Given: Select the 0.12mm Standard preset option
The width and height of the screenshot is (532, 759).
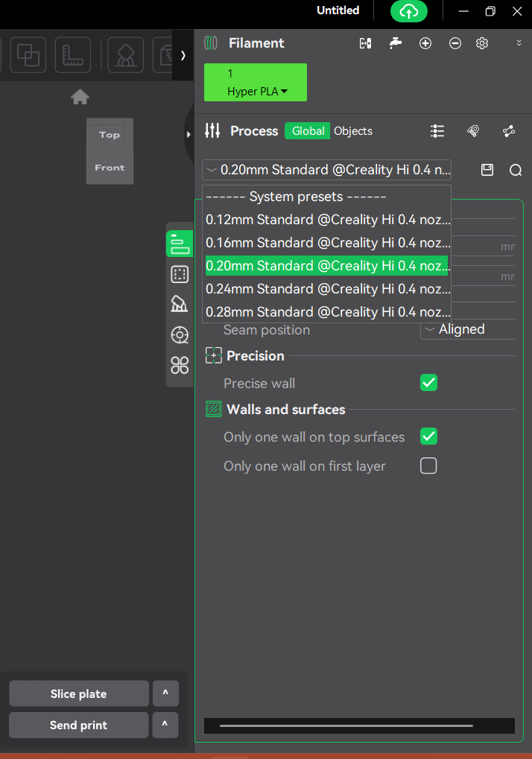Looking at the screenshot, I should [x=327, y=220].
